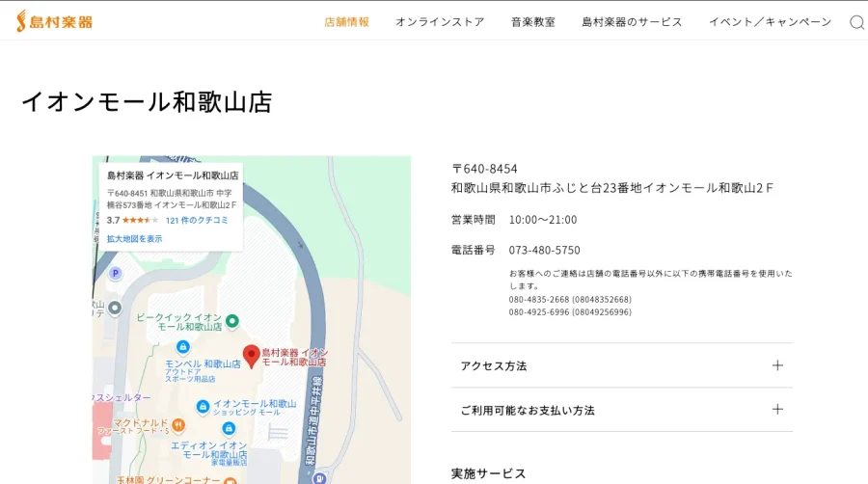Select the map card title 島村楽器 イオンモール和歌山店
This screenshot has width=868, height=484.
click(173, 175)
